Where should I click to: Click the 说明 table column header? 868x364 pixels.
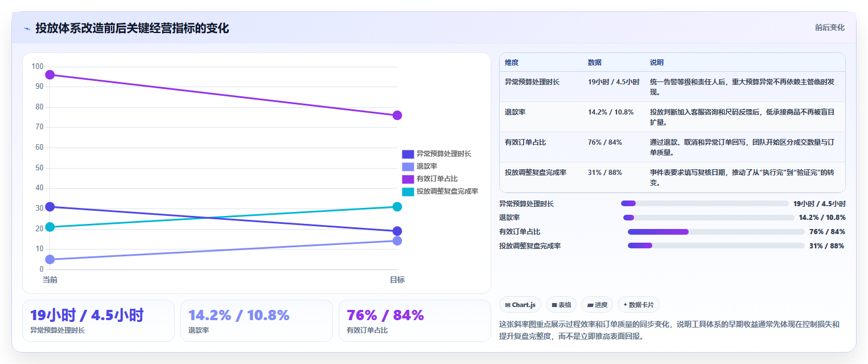pos(657,63)
